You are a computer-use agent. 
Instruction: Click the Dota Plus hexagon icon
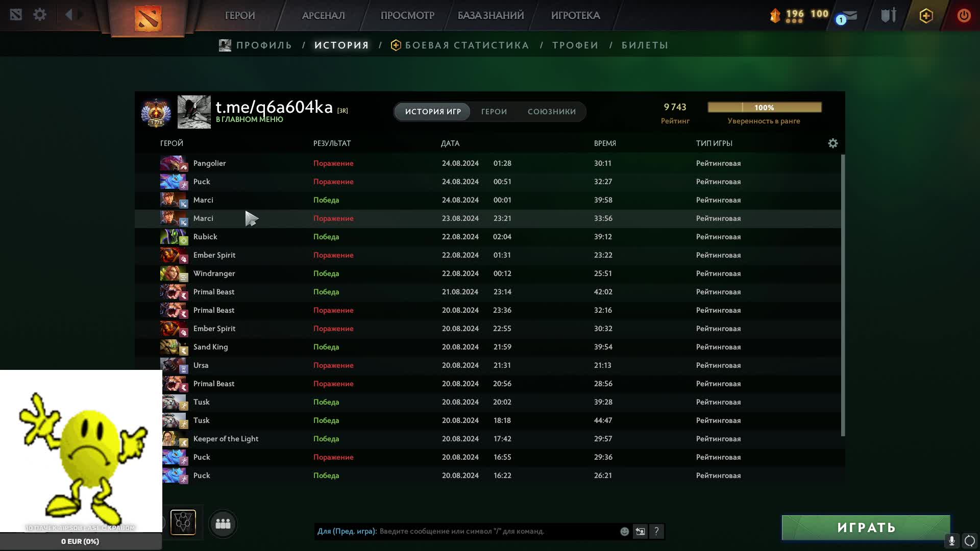coord(926,16)
